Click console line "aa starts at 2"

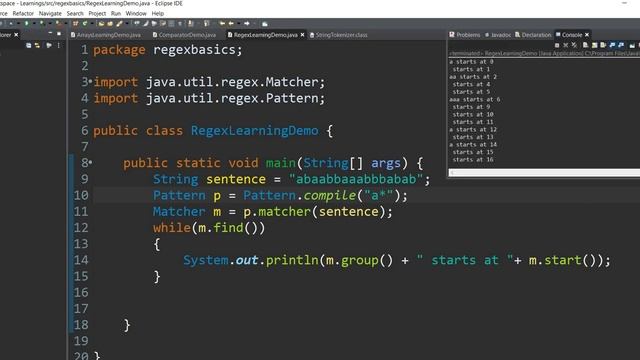(x=473, y=77)
